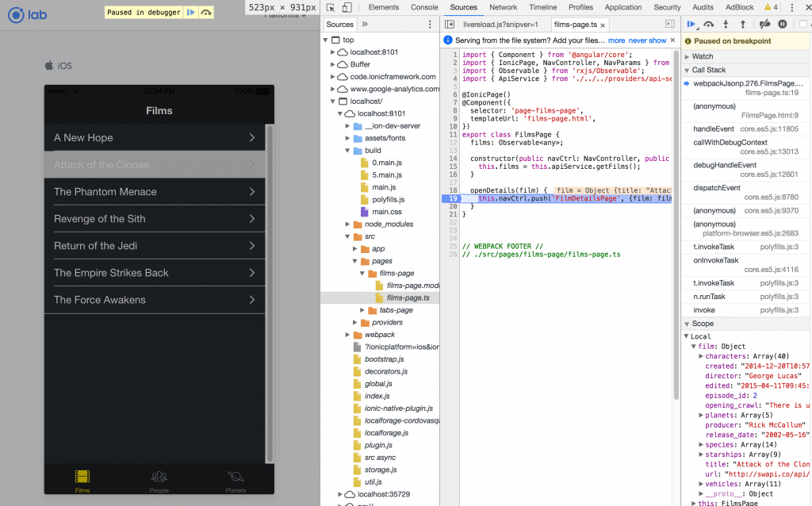Expand the node_modules folder

[348, 224]
